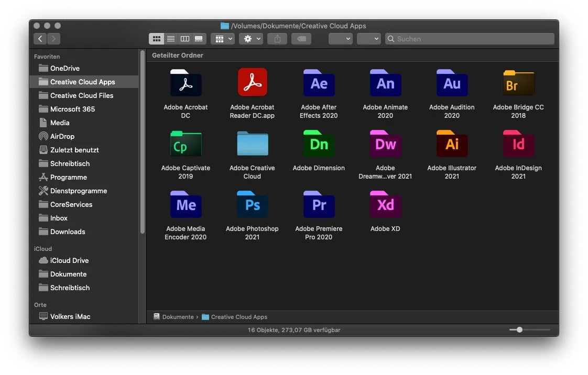Open Dokumente under iCloud
The image size is (588, 375).
84,274
